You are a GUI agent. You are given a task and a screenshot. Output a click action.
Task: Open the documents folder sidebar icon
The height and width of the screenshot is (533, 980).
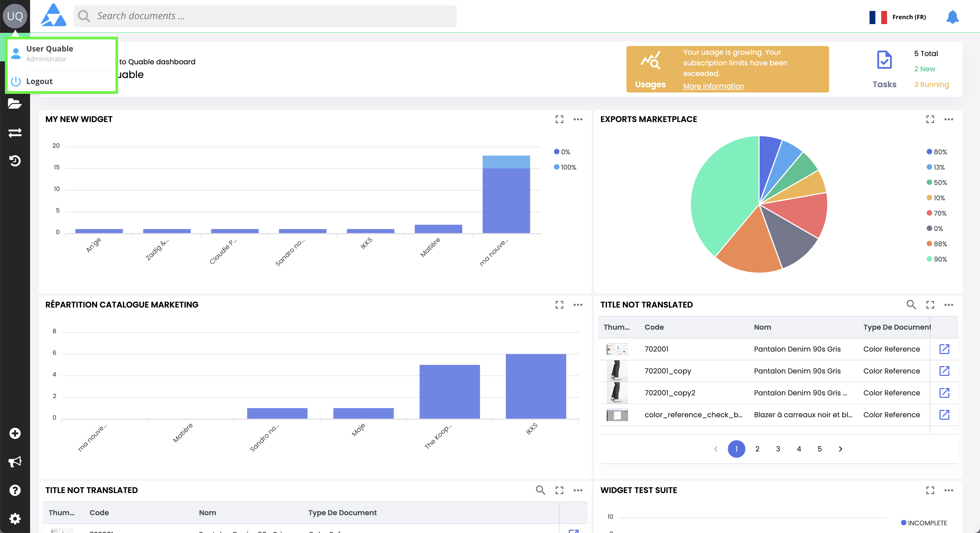click(x=15, y=103)
